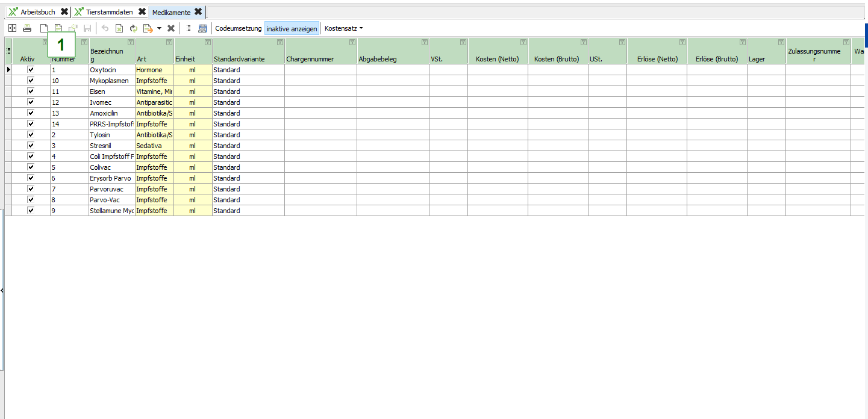Viewport: 868px width, 419px height.
Task: Click the green circular refresh arrows icon
Action: coord(133,28)
